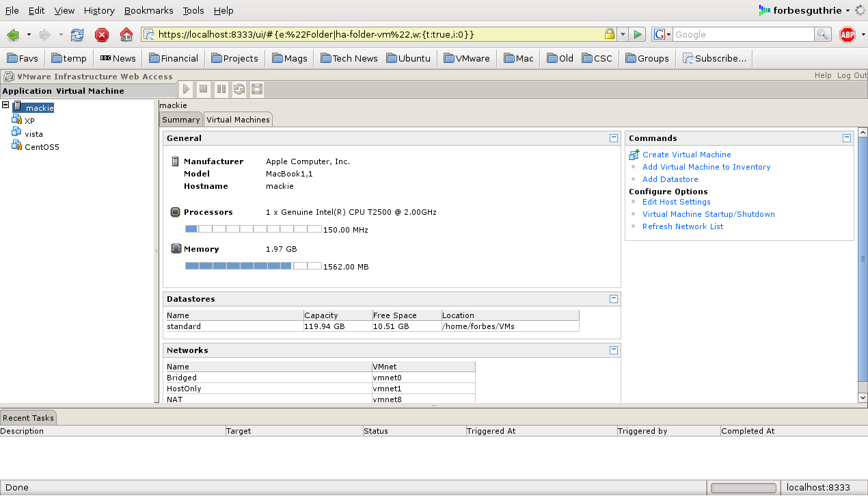Viewport: 868px width, 496px height.
Task: Collapse the General panel
Action: [x=614, y=138]
